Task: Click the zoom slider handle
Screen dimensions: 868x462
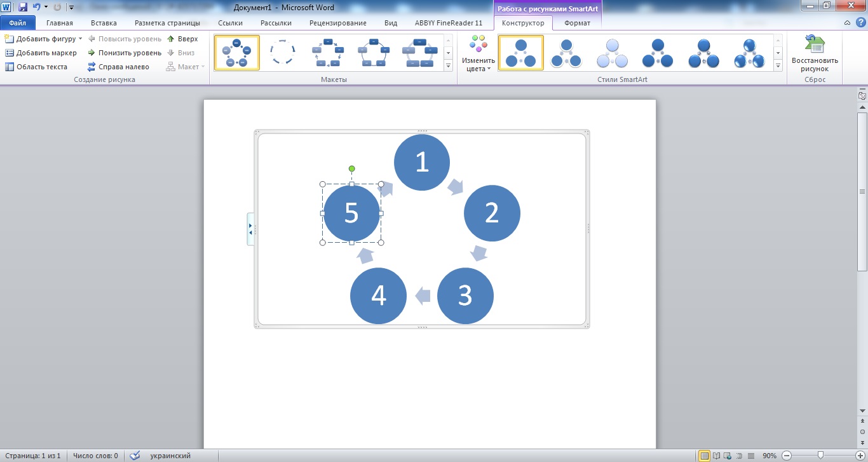Action: point(820,456)
